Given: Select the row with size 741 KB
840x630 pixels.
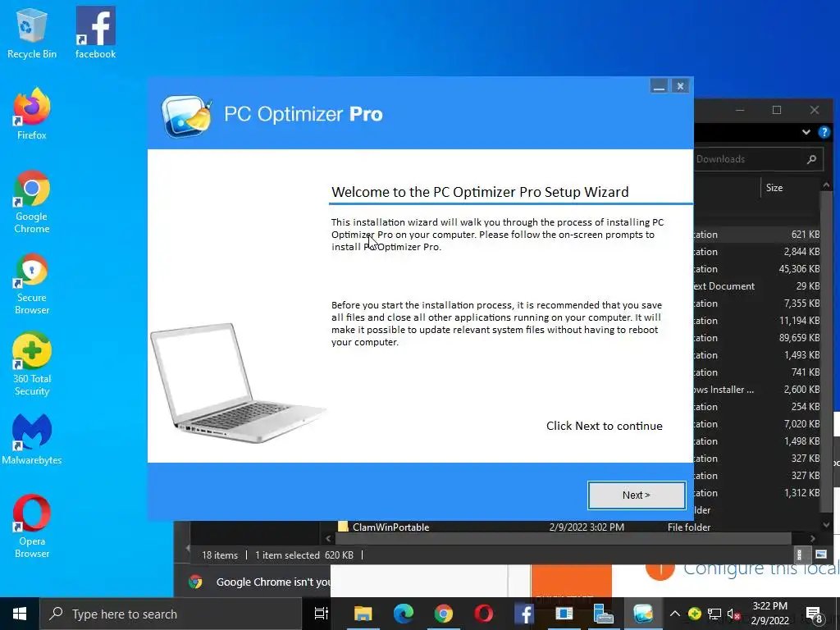Looking at the screenshot, I should pyautogui.click(x=757, y=372).
